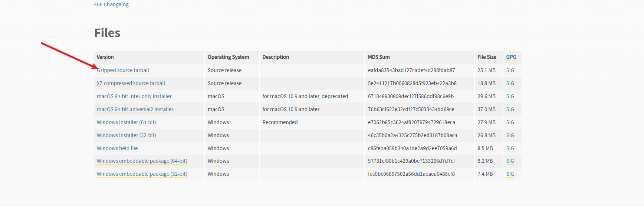Open SIG for Windows installer 32-bit
The height and width of the screenshot is (207, 644).
(510, 135)
